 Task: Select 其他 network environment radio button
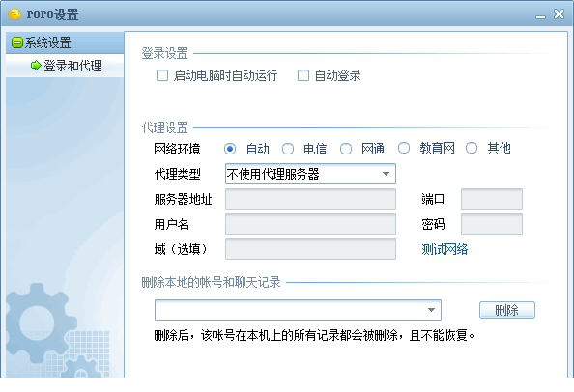click(472, 148)
